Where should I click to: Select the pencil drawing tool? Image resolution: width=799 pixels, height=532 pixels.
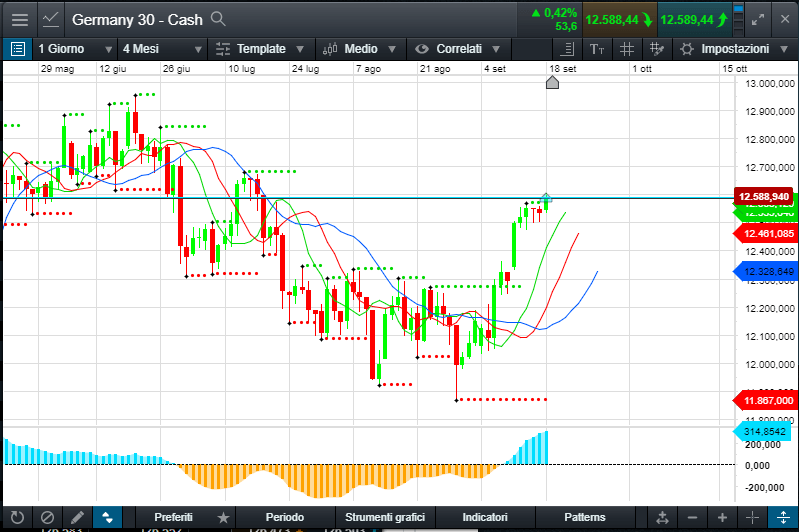(x=77, y=517)
